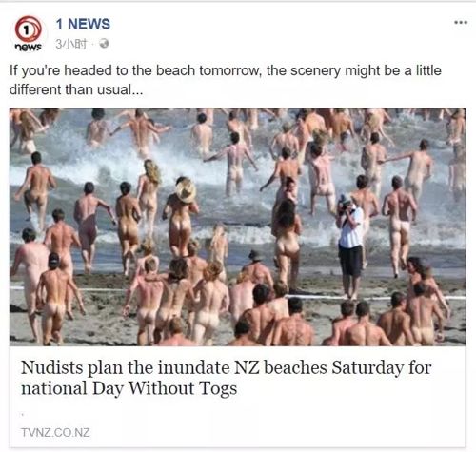This screenshot has width=476, height=452.
Task: Click the "news" wordmark beneath the logo
Action: point(29,47)
